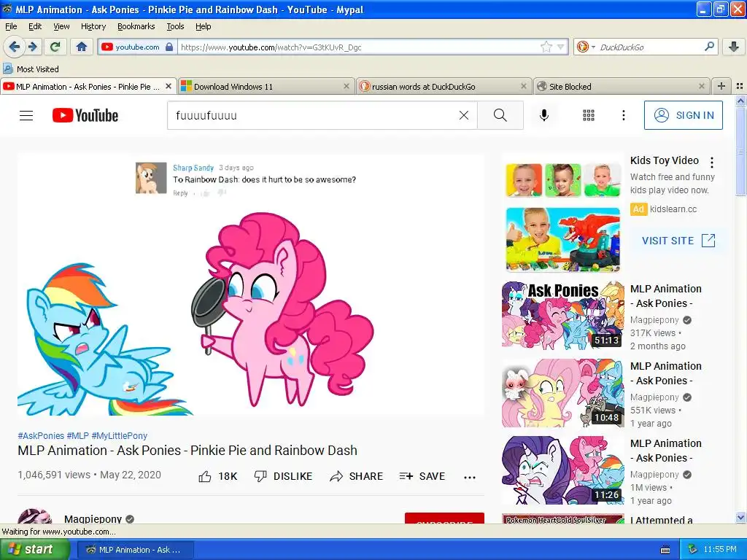Screen dimensions: 747x560
Task: Clear the YouTube search text with X
Action: tap(463, 115)
